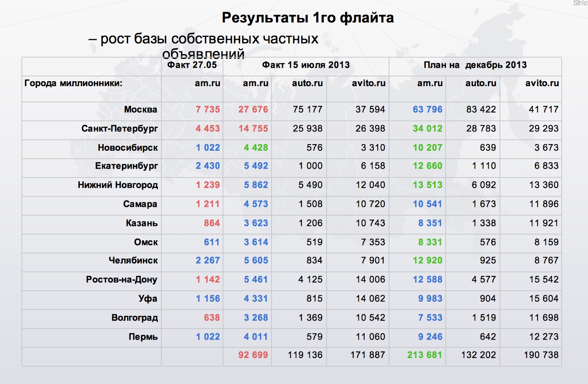This screenshot has width=588, height=384.
Task: Select the cell "12 040"
Action: (x=370, y=185)
